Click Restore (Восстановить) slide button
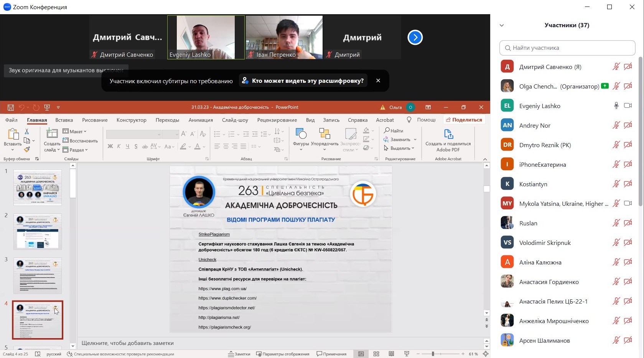The width and height of the screenshot is (644, 358). coord(80,141)
